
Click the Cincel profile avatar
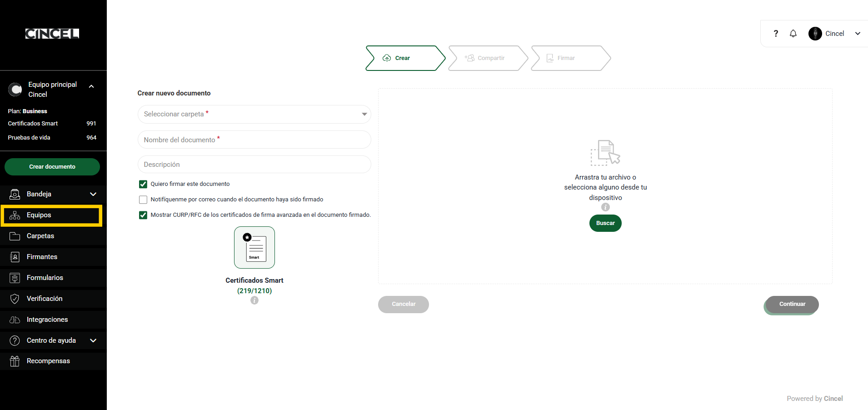click(815, 34)
